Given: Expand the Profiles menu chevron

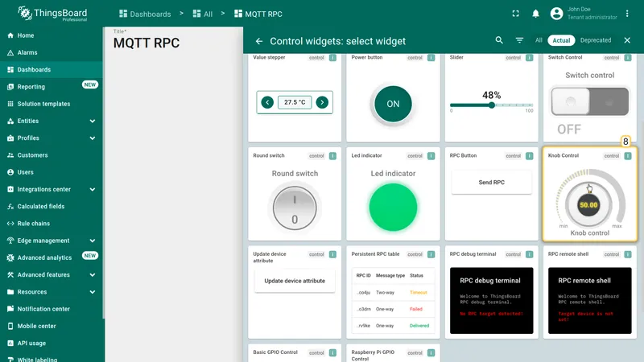Looking at the screenshot, I should pos(93,138).
